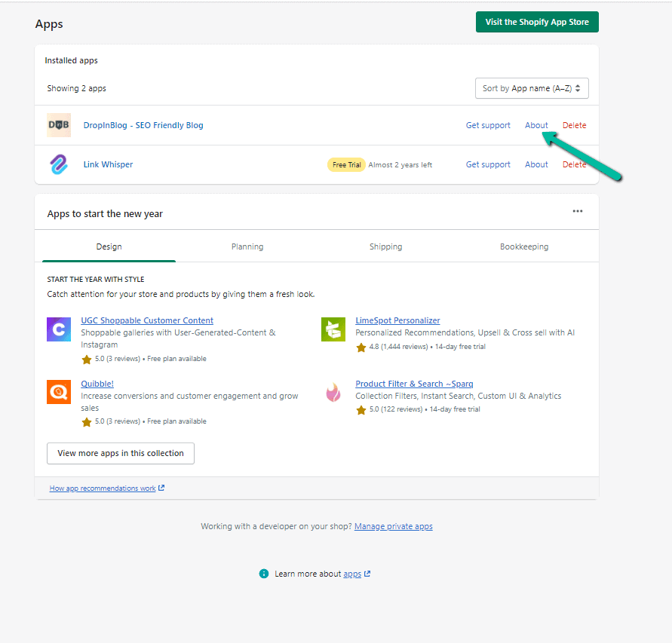Open the Product Filter & Search Sparq icon
Viewport: 672px width, 643px height.
[333, 392]
